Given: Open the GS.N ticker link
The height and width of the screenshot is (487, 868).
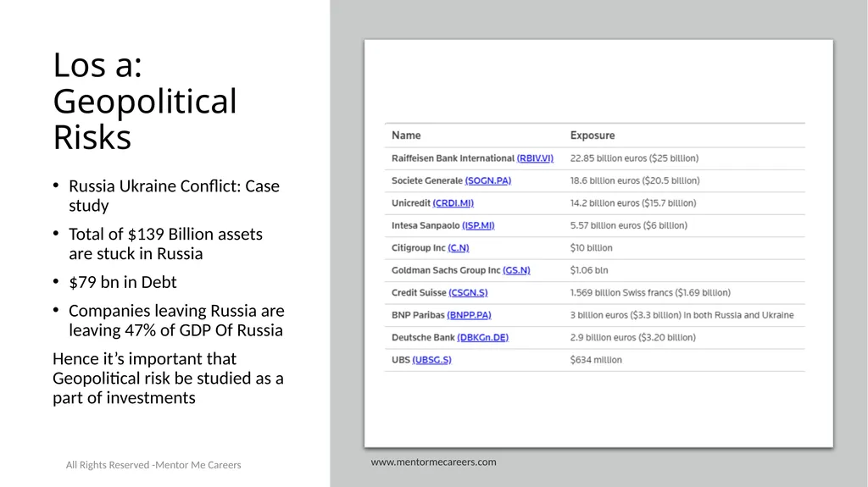Looking at the screenshot, I should 516,270.
